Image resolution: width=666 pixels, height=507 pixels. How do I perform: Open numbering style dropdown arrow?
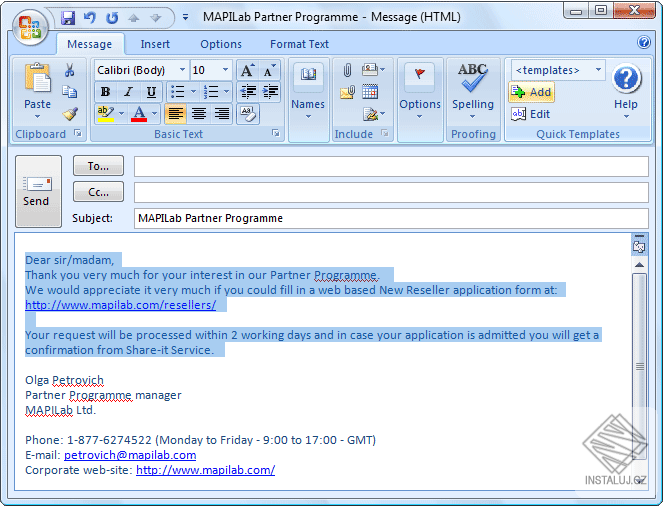pyautogui.click(x=226, y=92)
